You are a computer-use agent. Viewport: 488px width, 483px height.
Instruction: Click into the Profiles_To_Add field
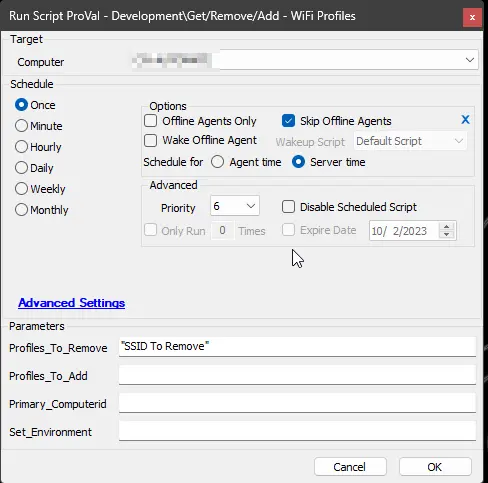coord(297,375)
